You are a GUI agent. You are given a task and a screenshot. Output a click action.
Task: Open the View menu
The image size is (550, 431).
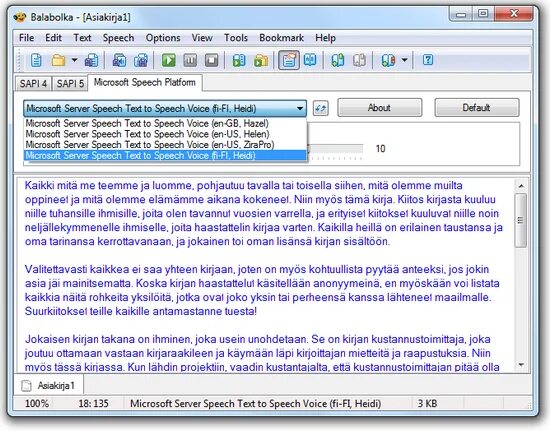[202, 38]
